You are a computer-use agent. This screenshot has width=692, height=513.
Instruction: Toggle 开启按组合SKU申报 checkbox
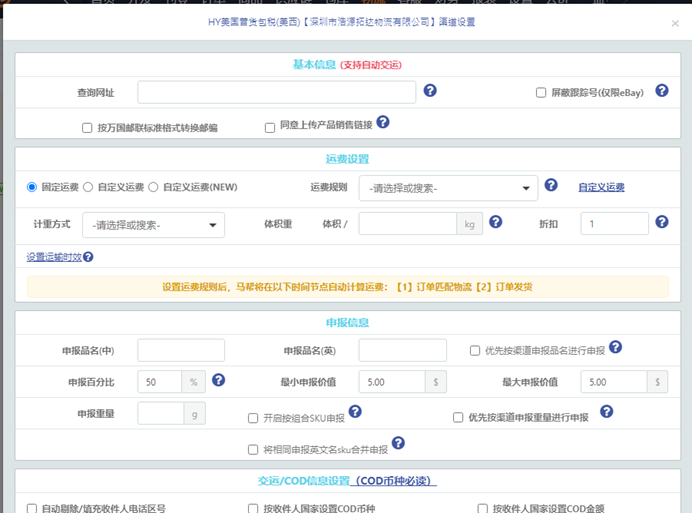[253, 418]
